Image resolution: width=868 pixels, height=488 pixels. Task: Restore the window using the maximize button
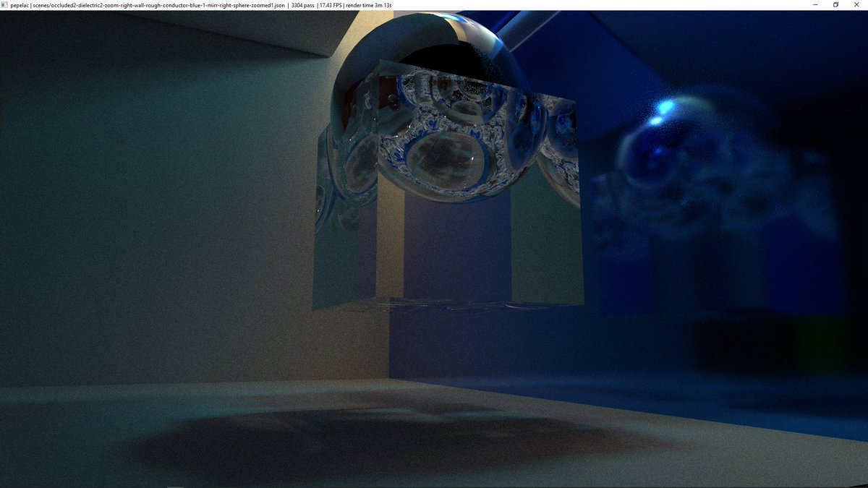[835, 5]
